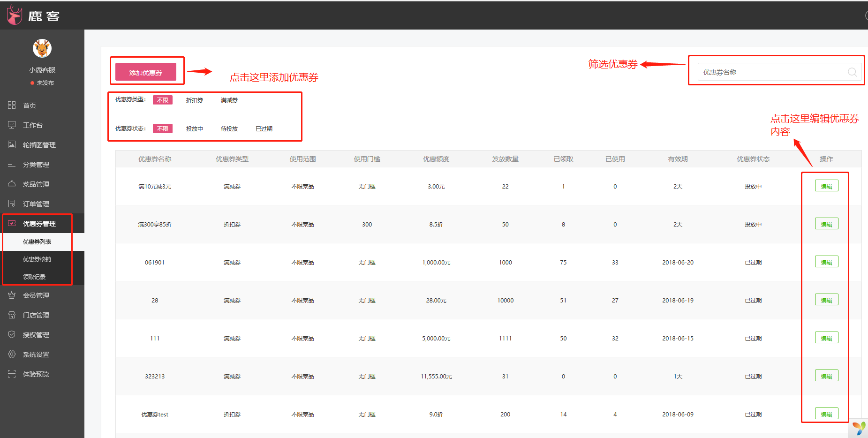The width and height of the screenshot is (868, 438).
Task: Click the 优惠券test name cell
Action: (x=155, y=414)
